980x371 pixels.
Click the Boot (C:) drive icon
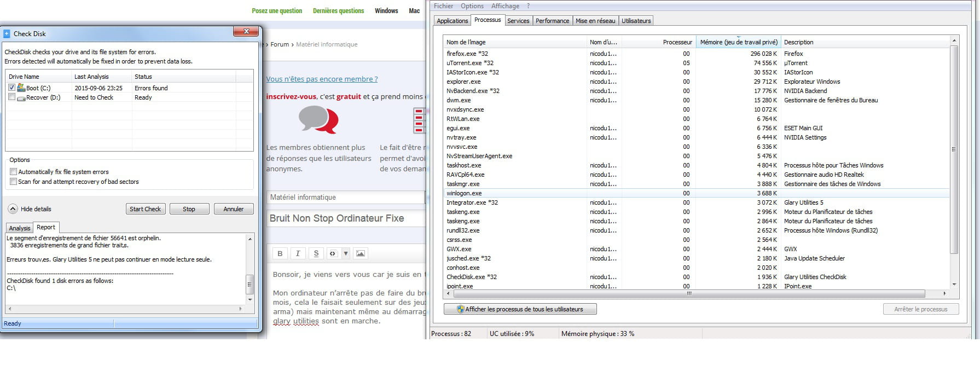pyautogui.click(x=21, y=88)
